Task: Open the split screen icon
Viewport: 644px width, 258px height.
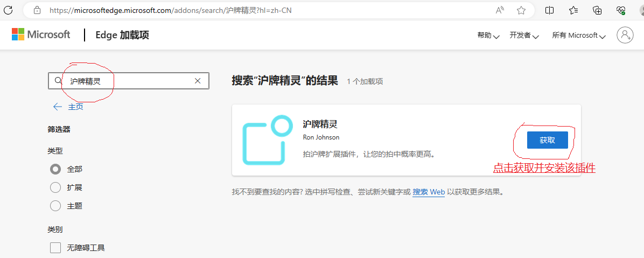Action: point(550,10)
